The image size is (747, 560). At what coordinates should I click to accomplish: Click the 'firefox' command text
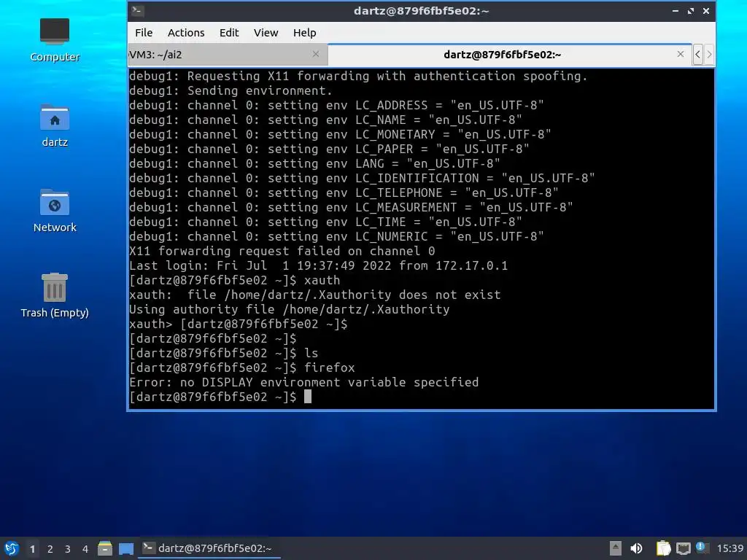tap(330, 367)
